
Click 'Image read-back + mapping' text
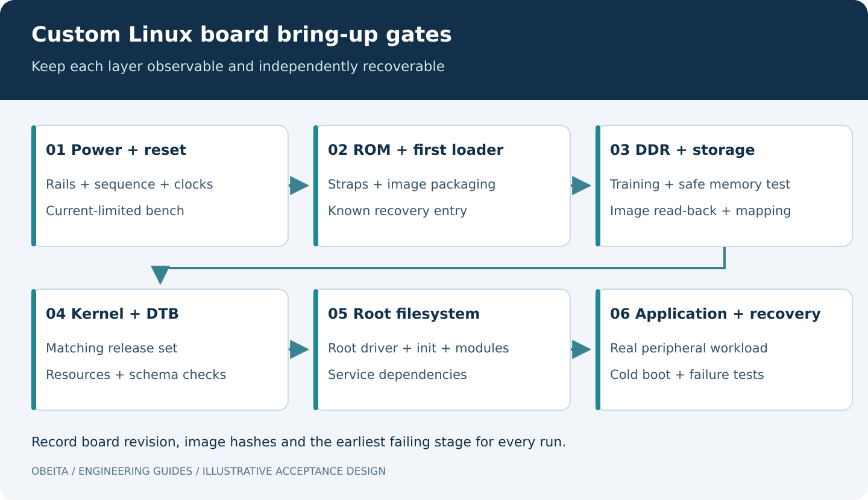pos(700,211)
